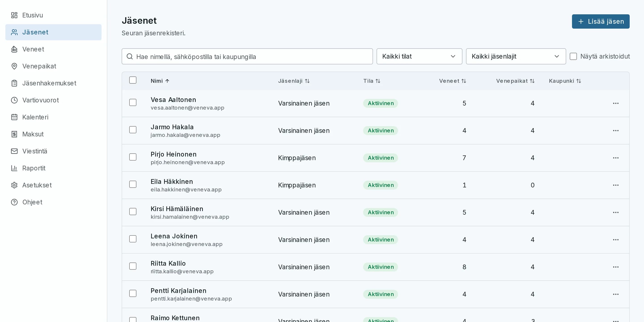Open row actions menu for Leena Jokinen
Screen dimensions: 644x322
(616, 240)
